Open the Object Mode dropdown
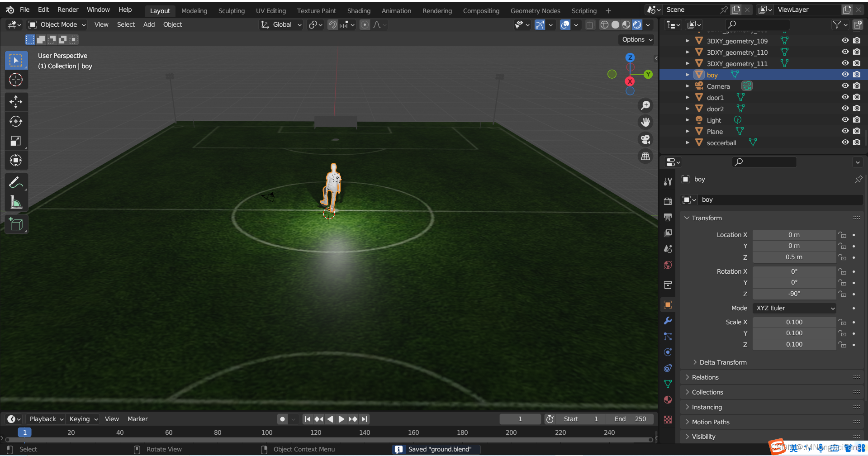Viewport: 868px width, 456px height. tap(57, 25)
